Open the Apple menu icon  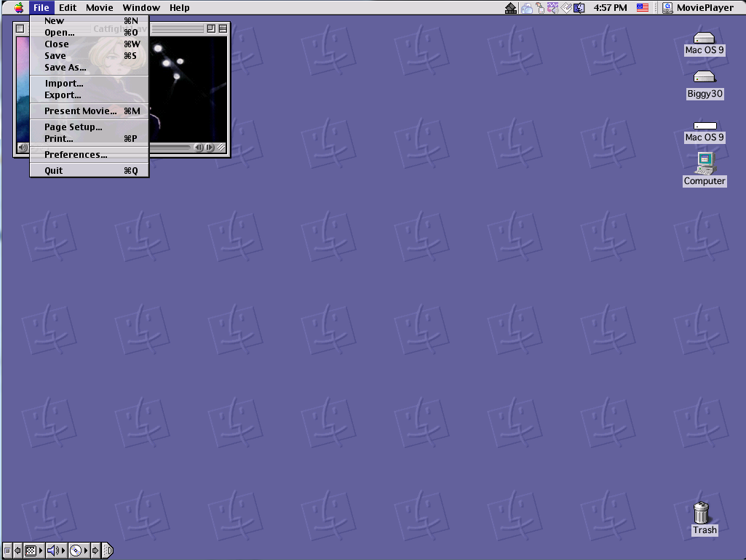click(x=18, y=7)
